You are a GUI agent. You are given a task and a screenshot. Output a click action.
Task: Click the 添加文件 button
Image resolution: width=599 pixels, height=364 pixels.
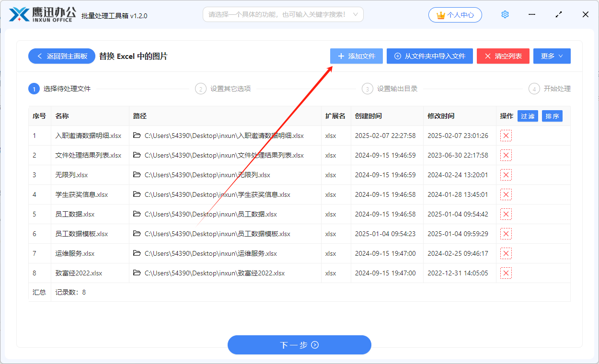357,56
